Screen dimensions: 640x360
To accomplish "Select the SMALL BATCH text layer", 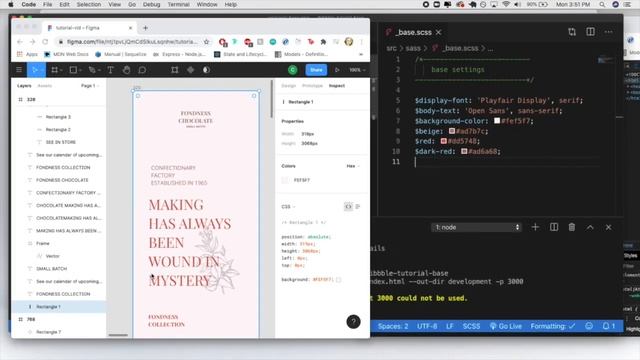I will [x=59, y=269].
